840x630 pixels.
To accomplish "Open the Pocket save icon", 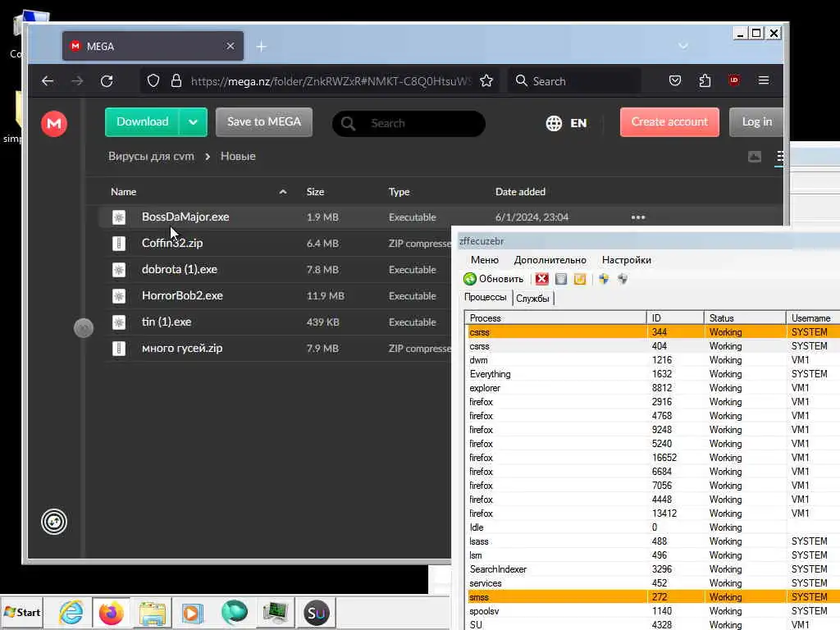I will point(675,81).
